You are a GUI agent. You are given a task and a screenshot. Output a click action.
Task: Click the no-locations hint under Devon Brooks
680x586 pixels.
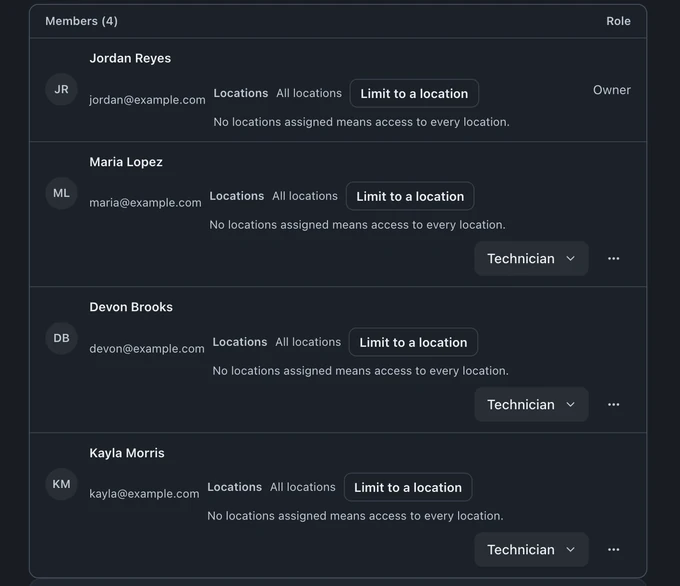[x=360, y=371]
